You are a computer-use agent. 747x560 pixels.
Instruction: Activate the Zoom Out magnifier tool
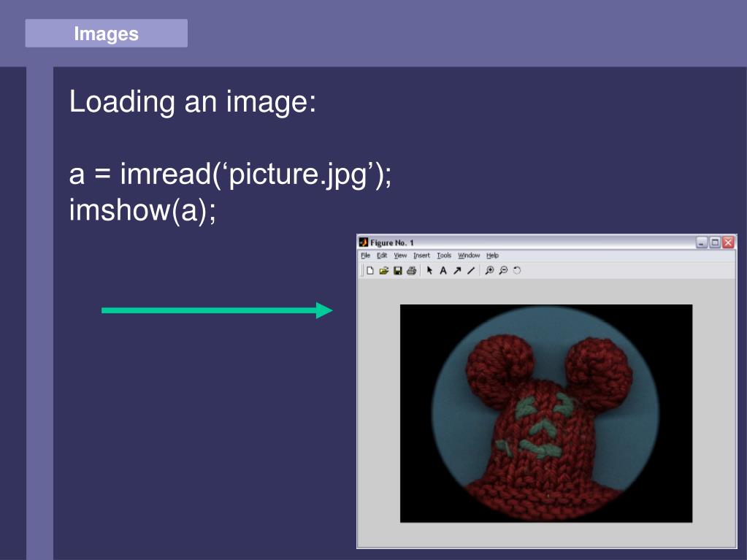503,270
